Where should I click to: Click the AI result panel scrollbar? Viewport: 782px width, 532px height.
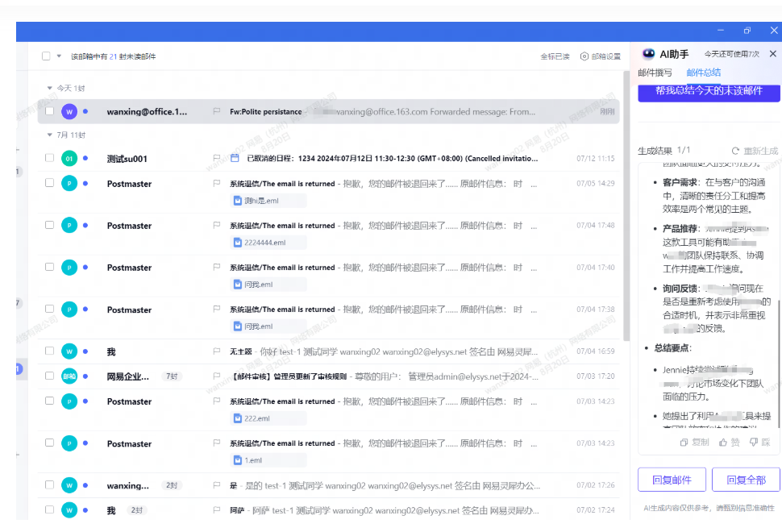[x=779, y=363]
